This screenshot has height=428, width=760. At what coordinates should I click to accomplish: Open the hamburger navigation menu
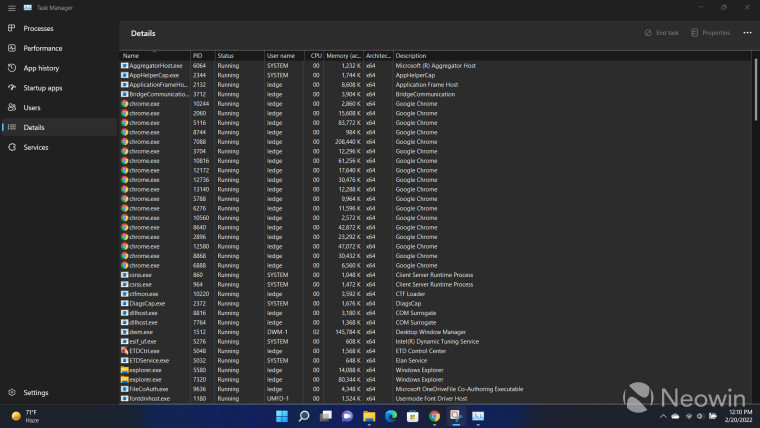(x=12, y=8)
